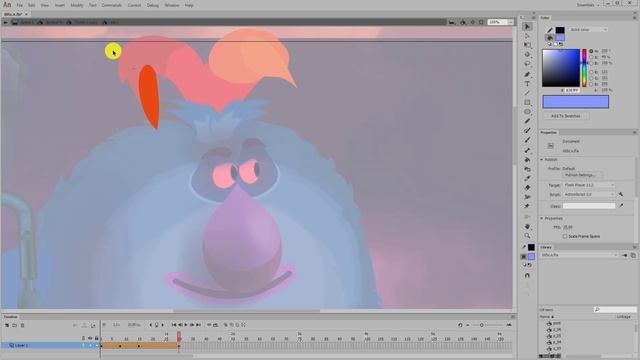
Task: Click the black stroke color swatch in Color panel
Action: 560,30
